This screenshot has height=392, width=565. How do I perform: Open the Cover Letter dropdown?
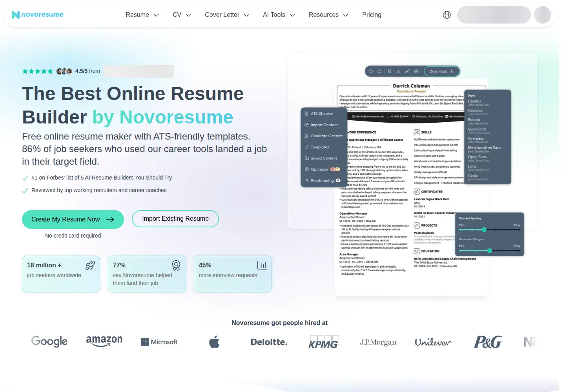coord(227,15)
